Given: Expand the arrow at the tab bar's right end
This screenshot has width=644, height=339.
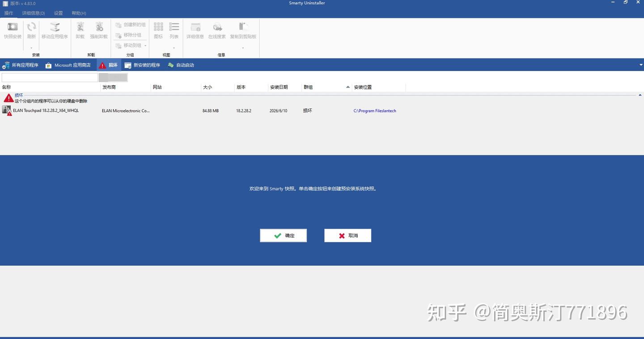Looking at the screenshot, I should [x=641, y=65].
